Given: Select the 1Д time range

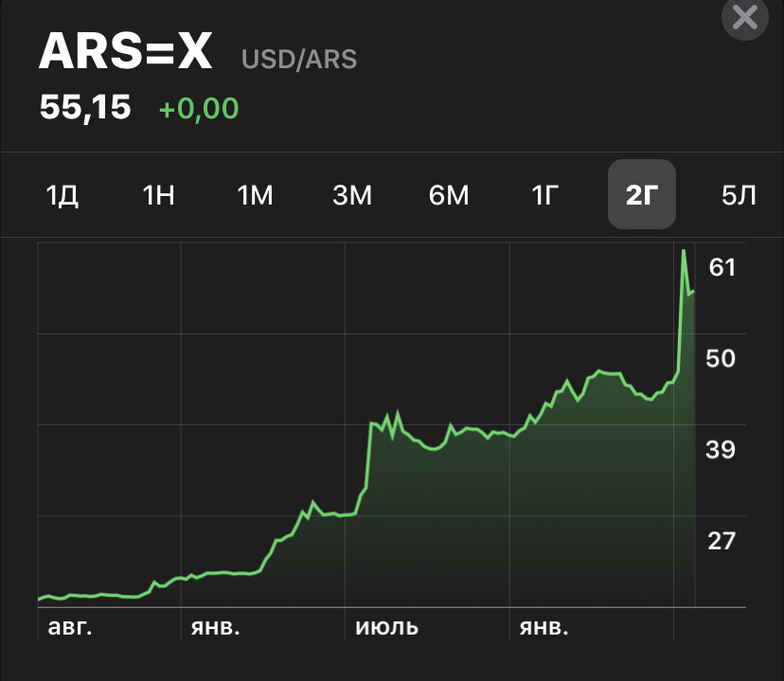Looking at the screenshot, I should click(62, 195).
